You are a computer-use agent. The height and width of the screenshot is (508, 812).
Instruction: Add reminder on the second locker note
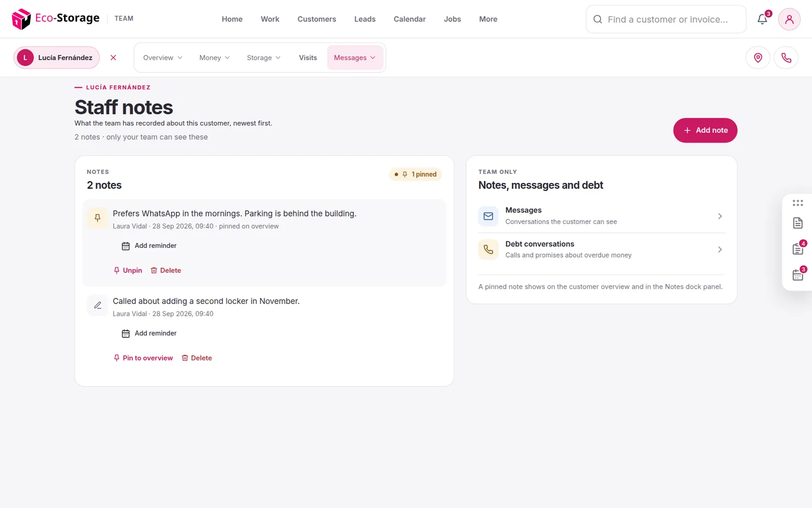pos(149,333)
